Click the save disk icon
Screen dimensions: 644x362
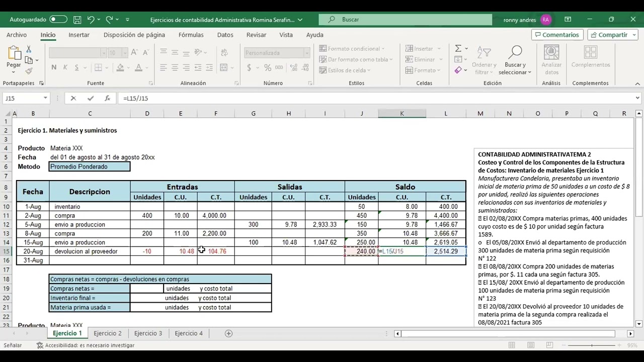click(x=77, y=20)
